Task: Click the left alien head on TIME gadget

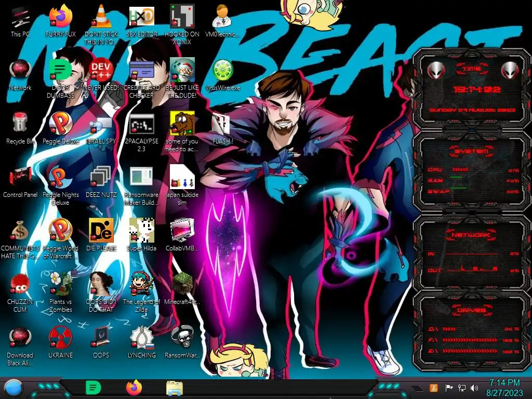Action: pyautogui.click(x=436, y=71)
